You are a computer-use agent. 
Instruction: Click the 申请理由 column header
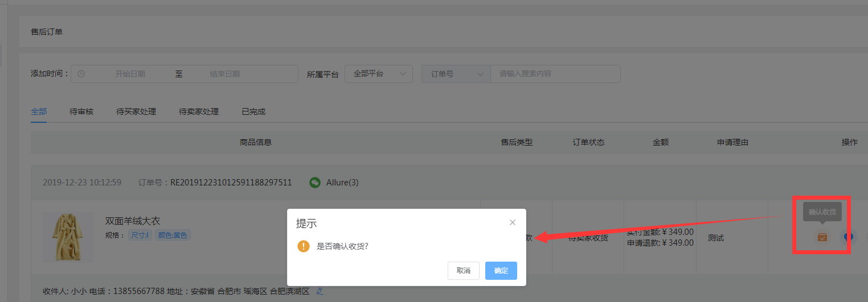click(x=732, y=142)
